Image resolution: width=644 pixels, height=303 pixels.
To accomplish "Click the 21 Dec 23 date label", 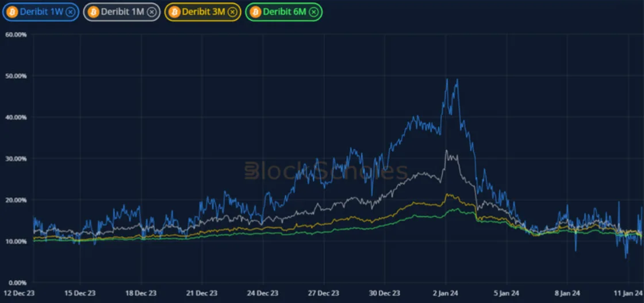I will 202,293.
